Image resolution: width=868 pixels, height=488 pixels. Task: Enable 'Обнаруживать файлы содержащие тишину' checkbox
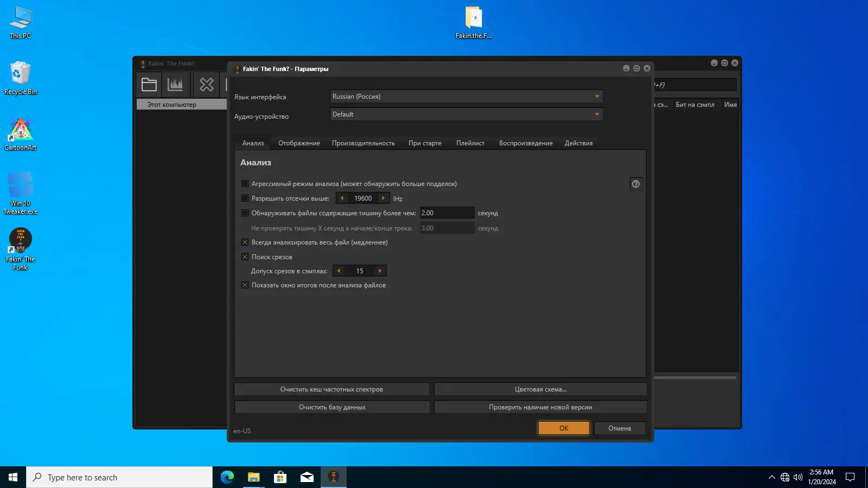point(245,213)
